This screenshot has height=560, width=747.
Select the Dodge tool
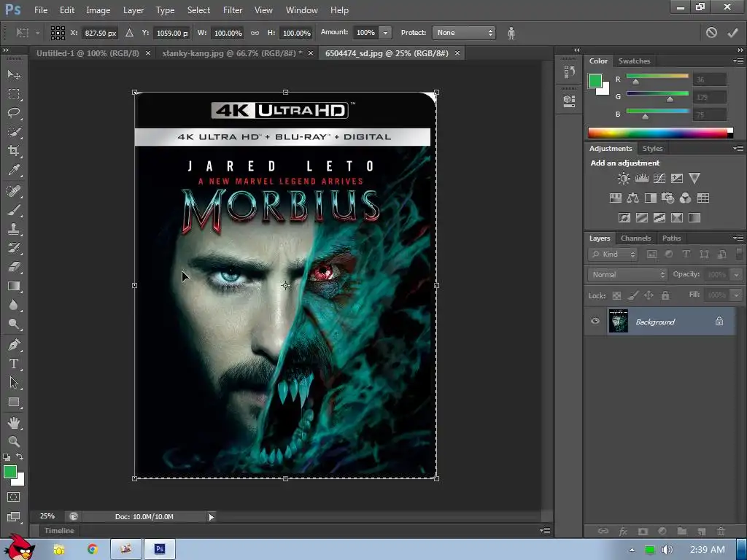[x=14, y=324]
